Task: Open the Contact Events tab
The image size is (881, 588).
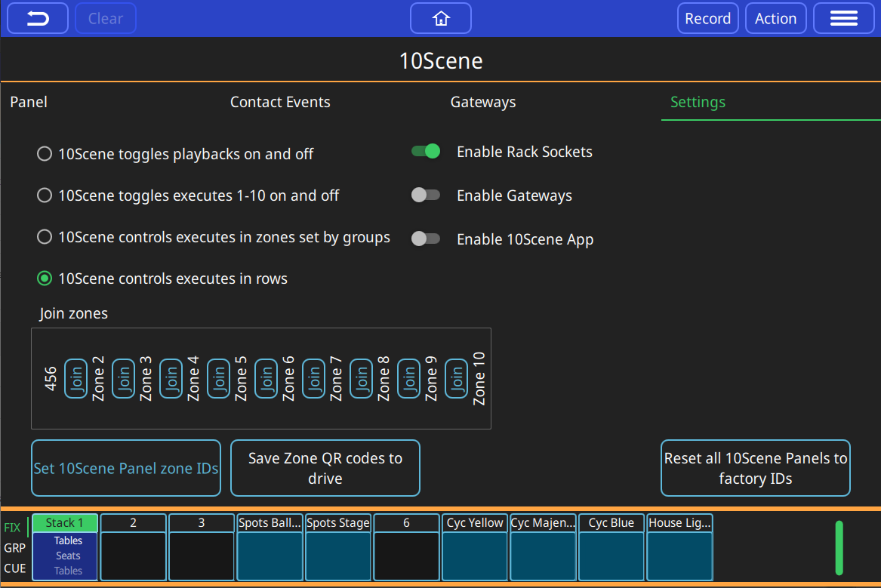Action: tap(280, 102)
